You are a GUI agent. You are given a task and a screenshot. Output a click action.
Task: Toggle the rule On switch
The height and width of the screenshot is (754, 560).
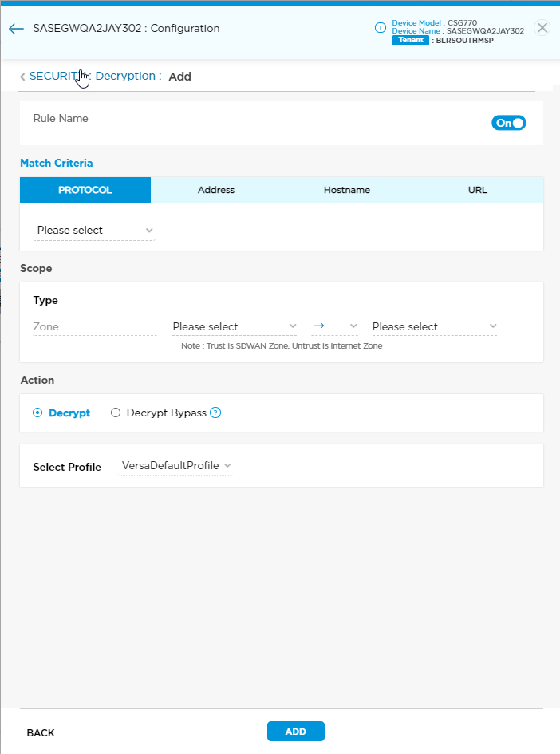coord(509,123)
